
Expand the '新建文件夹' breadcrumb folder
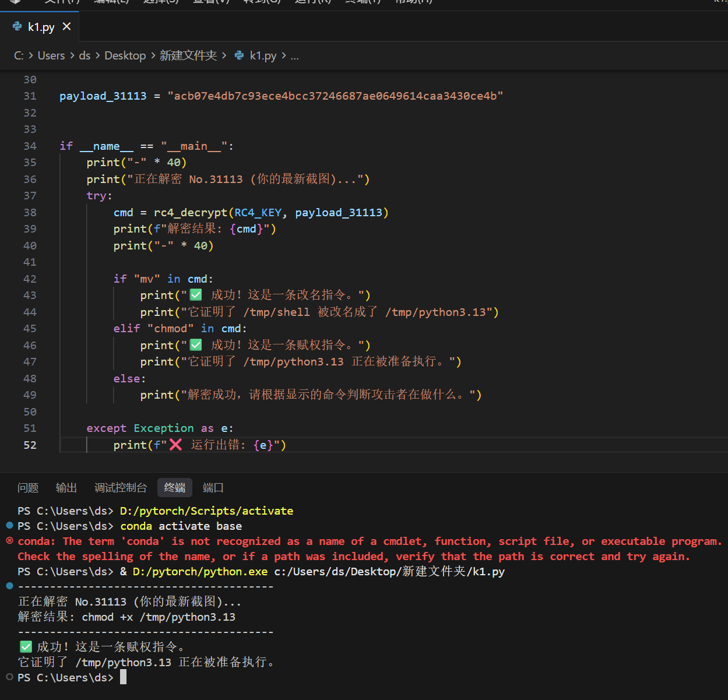pos(188,55)
